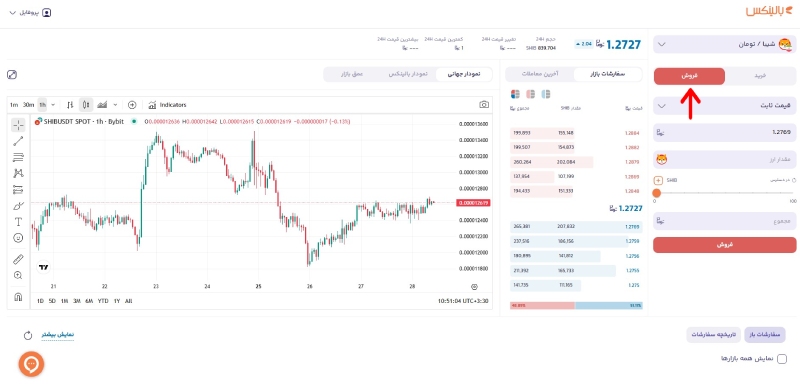800x387 pixels.
Task: Set chart interval to 1h
Action: point(42,105)
